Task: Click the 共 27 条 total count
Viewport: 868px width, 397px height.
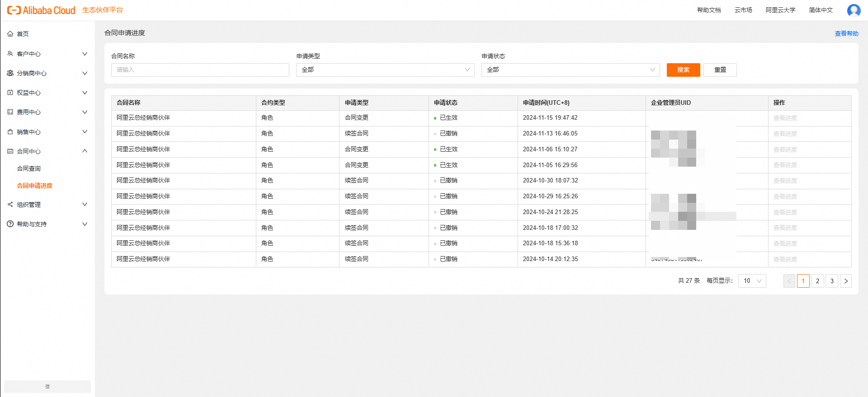Action: [689, 280]
